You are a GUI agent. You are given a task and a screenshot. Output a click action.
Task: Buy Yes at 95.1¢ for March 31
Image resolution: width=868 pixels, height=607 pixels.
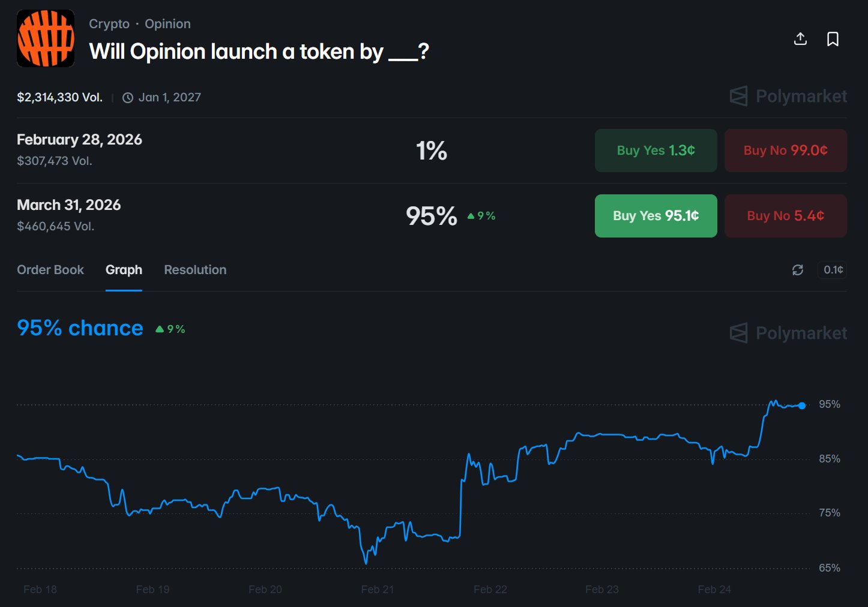pyautogui.click(x=656, y=216)
